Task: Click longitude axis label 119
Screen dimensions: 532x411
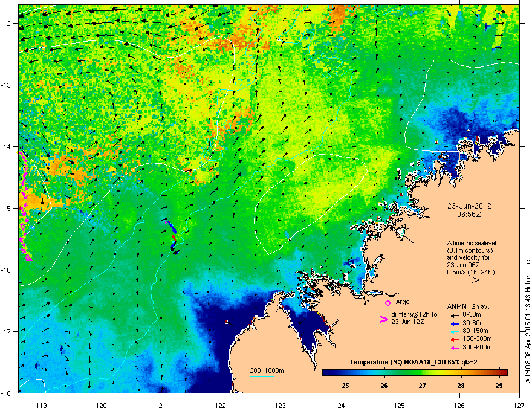Action: tap(42, 405)
